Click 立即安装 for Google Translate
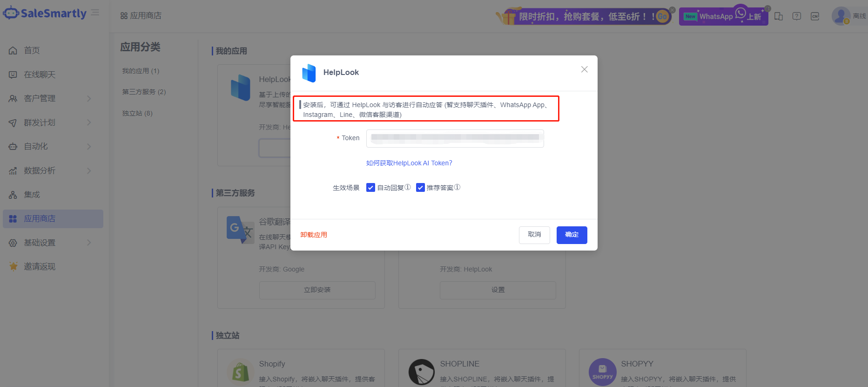Viewport: 868px width, 387px height. (317, 290)
